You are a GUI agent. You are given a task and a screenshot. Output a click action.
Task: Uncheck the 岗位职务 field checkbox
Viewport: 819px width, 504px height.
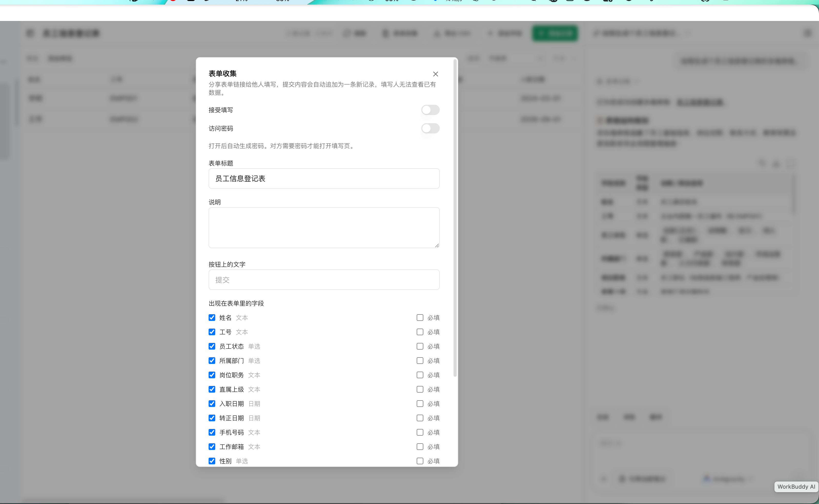[212, 375]
